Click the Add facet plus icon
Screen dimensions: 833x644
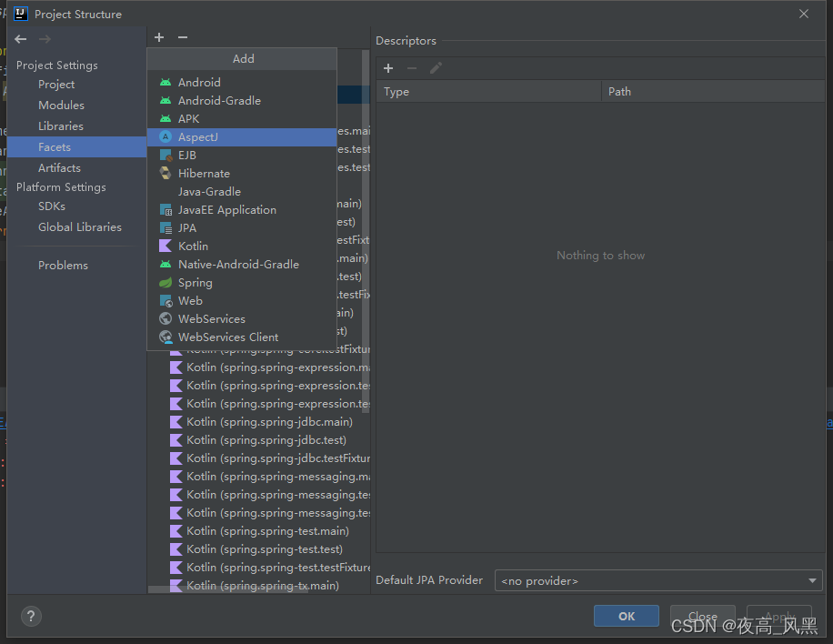coord(159,37)
